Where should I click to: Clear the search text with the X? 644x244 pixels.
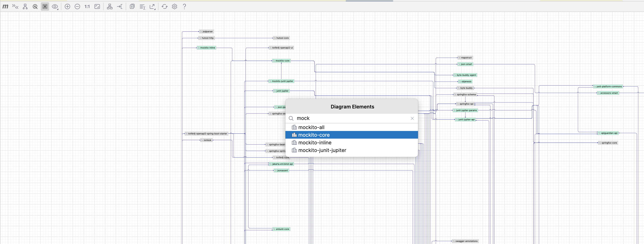tap(412, 118)
